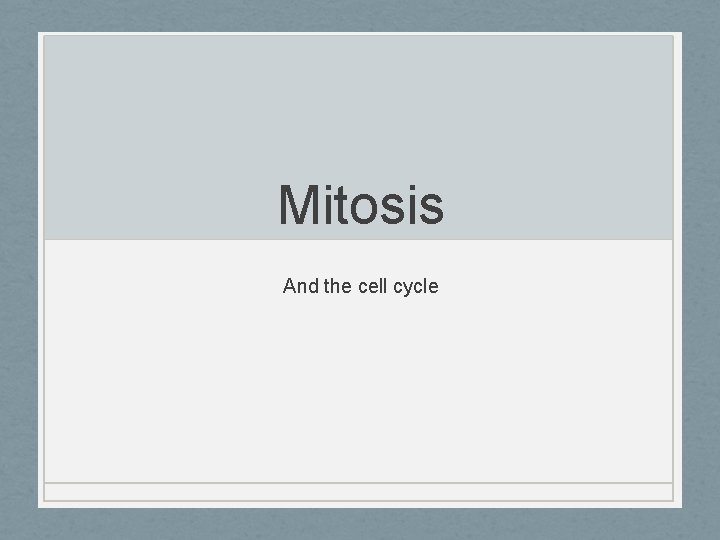Click the capital "M" in Mitosis
This screenshot has width=720, height=540.
(298, 204)
